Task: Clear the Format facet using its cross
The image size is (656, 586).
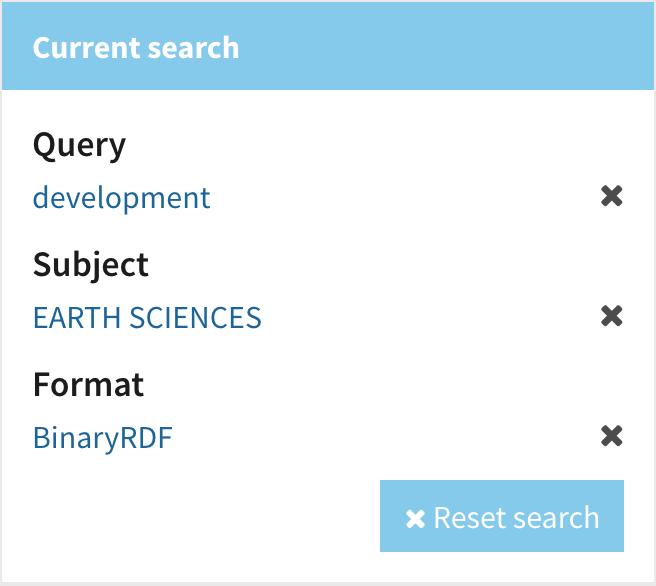Action: pyautogui.click(x=611, y=437)
